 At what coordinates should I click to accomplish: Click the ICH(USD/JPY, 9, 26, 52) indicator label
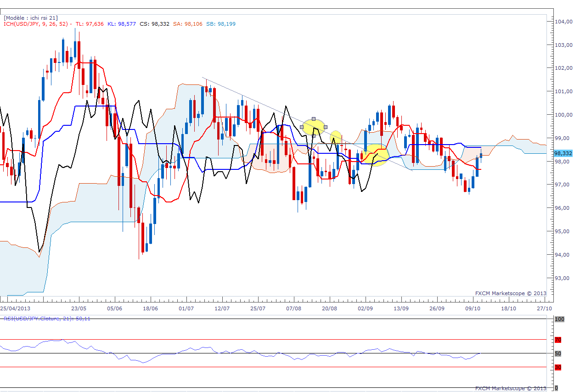click(37, 24)
